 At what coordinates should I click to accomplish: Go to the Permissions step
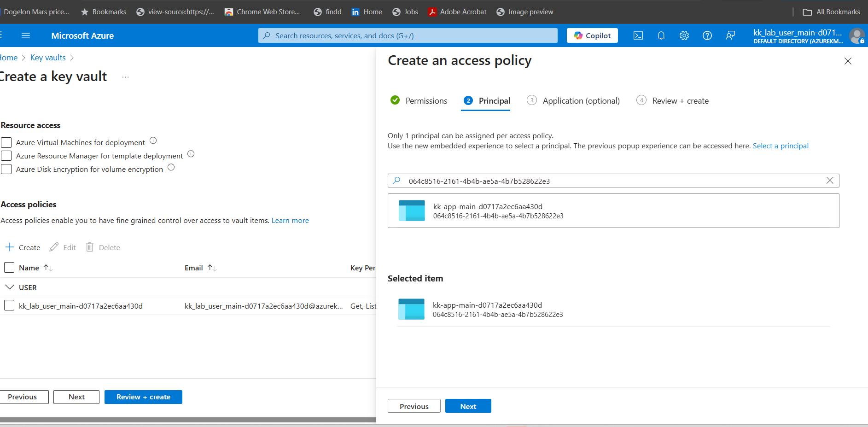point(419,100)
